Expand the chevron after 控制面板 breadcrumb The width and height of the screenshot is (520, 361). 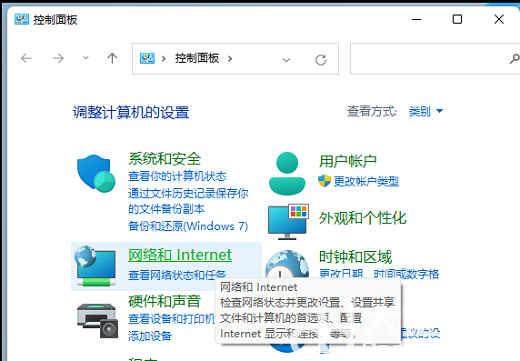(x=230, y=59)
